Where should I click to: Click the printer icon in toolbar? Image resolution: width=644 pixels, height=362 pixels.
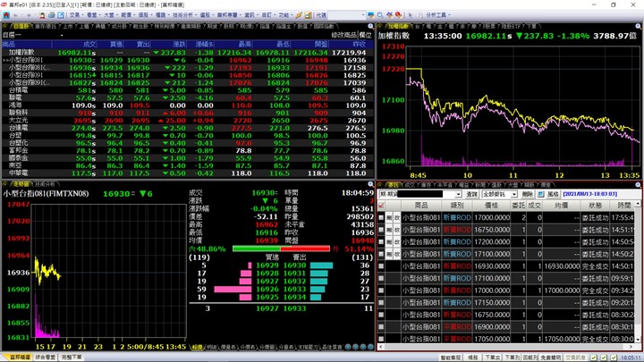(x=51, y=15)
